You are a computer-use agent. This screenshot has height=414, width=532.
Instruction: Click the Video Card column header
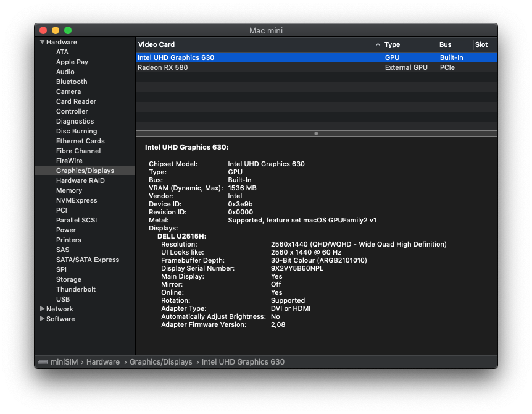[259, 44]
